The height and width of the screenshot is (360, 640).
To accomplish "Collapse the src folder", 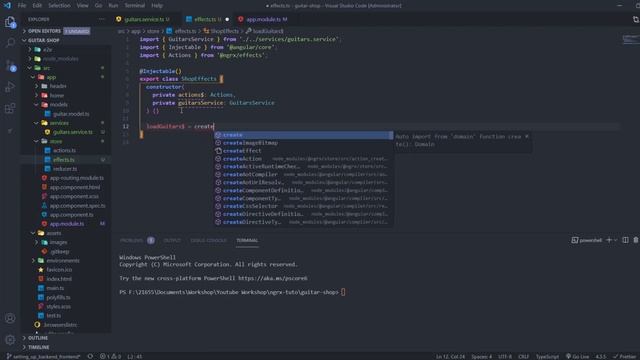I will point(47,68).
